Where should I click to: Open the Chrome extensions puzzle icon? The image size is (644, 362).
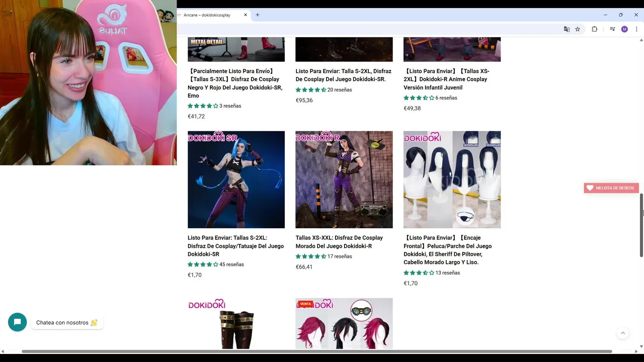click(x=594, y=29)
